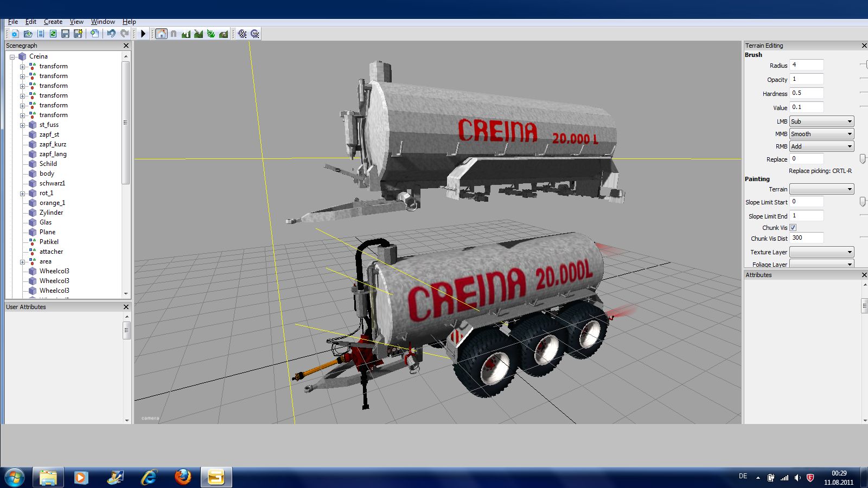868x488 pixels.
Task: Select the body node in Scenegraph
Action: 47,174
